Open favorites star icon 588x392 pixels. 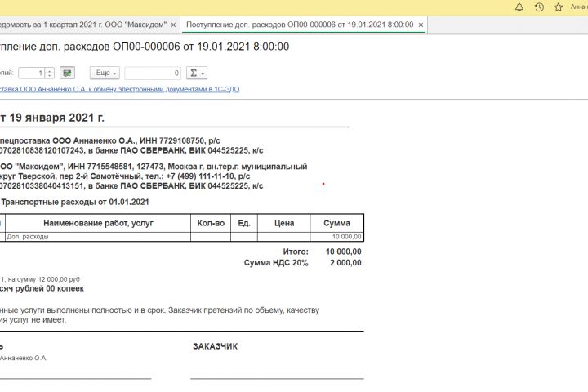coord(559,7)
